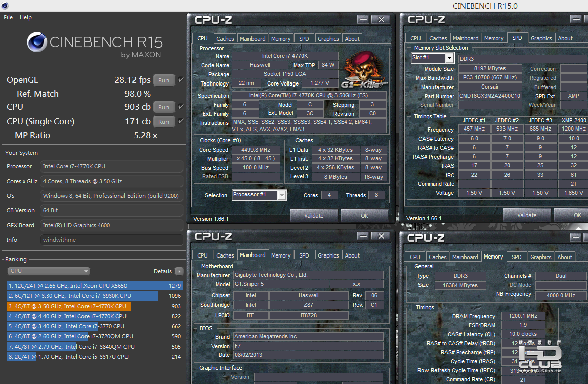The width and height of the screenshot is (588, 384).
Task: Toggle the CPU (Single Core) test checkbox
Action: 181,121
